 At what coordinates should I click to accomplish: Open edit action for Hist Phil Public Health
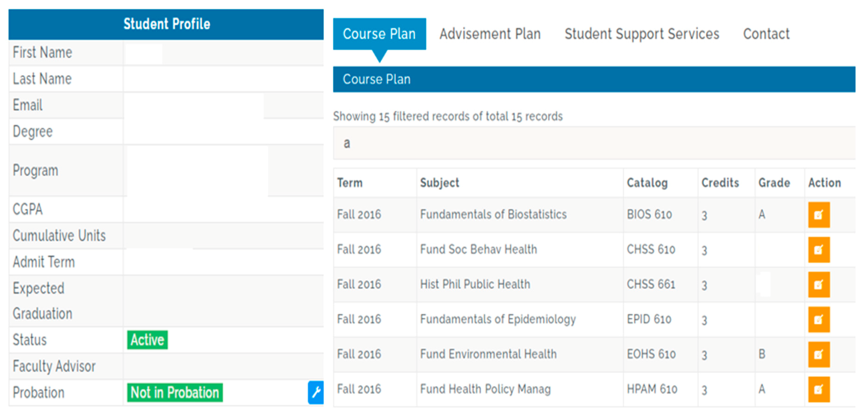click(819, 285)
